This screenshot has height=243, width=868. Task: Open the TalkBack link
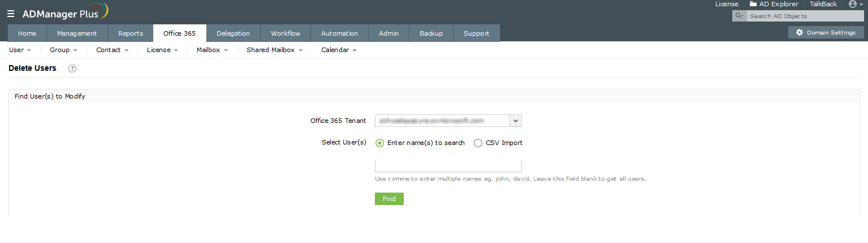823,4
